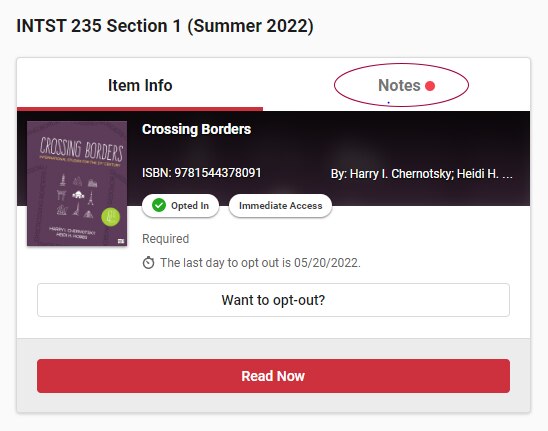Screen dimensions: 548x431
Task: Click the red notification dot beside Notes
Action: tap(430, 86)
